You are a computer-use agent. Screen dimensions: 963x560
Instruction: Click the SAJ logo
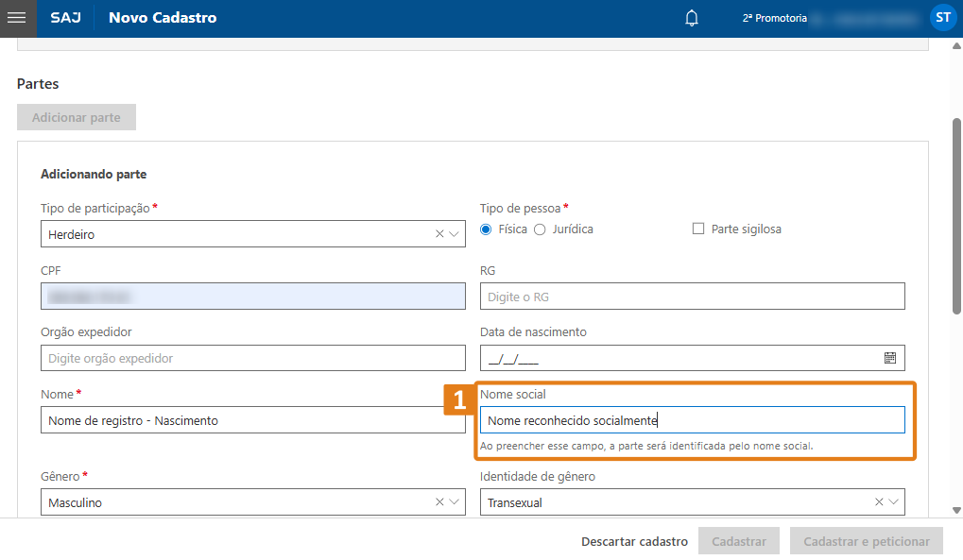click(65, 18)
